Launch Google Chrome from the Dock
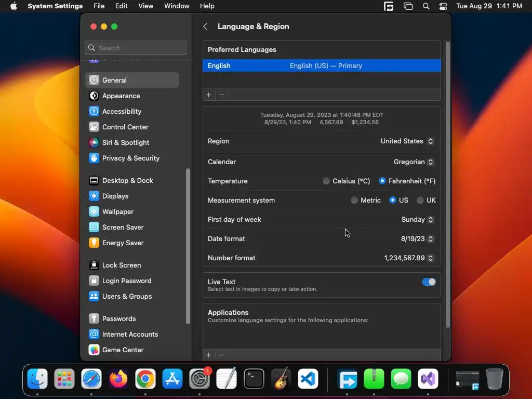The height and width of the screenshot is (399, 532). coord(145,379)
